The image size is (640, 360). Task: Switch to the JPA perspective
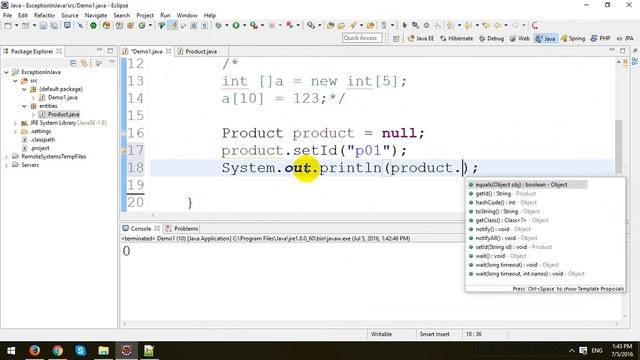click(x=625, y=38)
